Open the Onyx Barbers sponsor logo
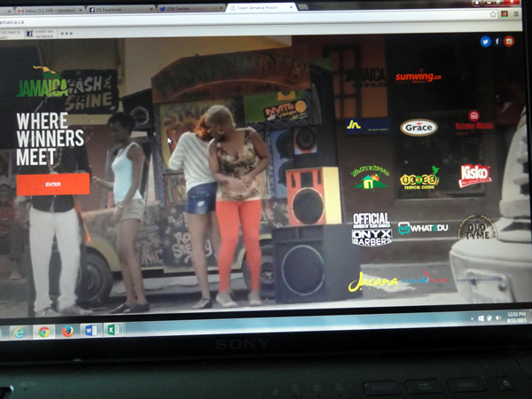This screenshot has height=399, width=532. (372, 229)
